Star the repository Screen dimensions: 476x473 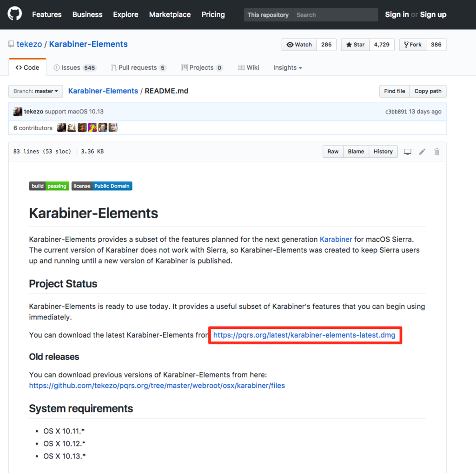(355, 45)
